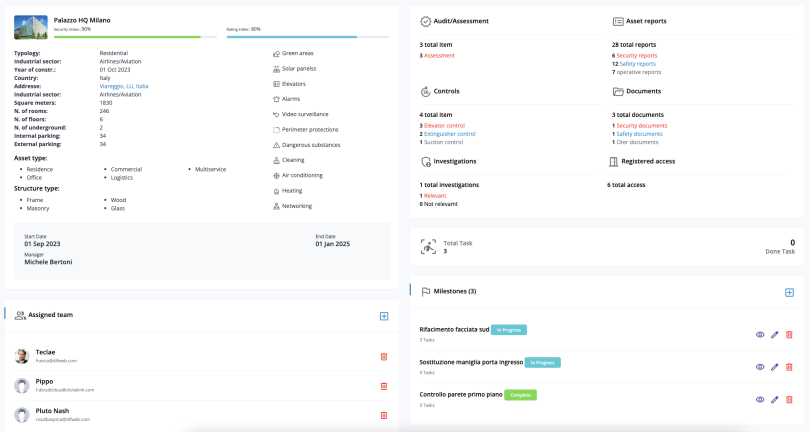Click the add milestone plus icon
This screenshot has width=810, height=432.
click(789, 292)
